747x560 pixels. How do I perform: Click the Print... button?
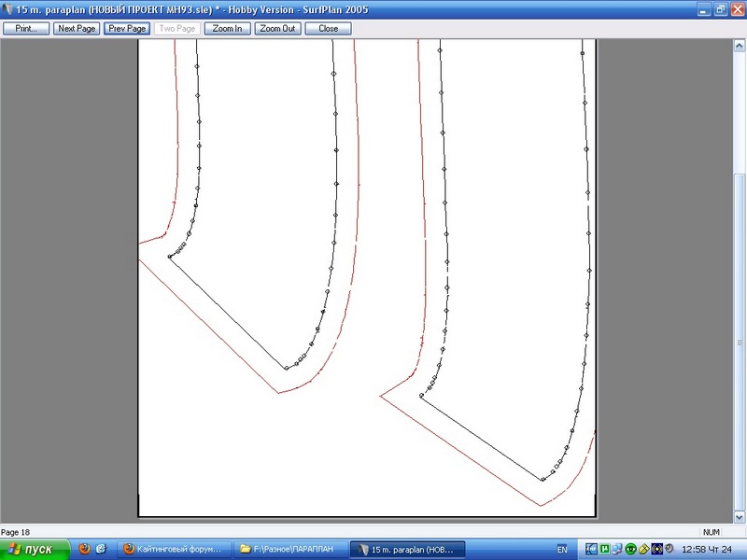pyautogui.click(x=26, y=29)
